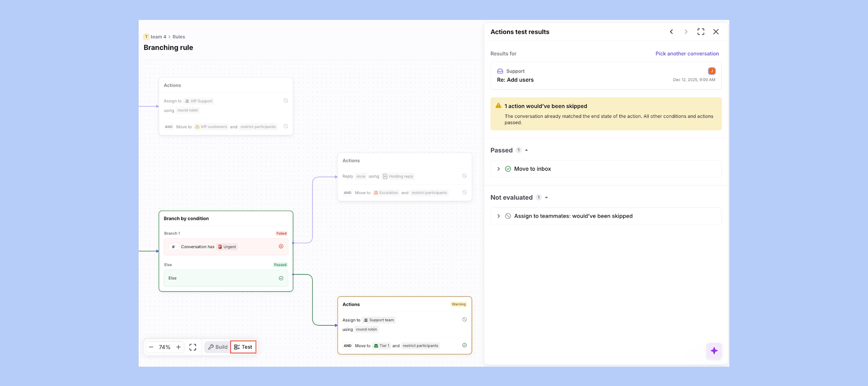The height and width of the screenshot is (386, 868).
Task: Collapse the Passed results section
Action: (x=526, y=150)
